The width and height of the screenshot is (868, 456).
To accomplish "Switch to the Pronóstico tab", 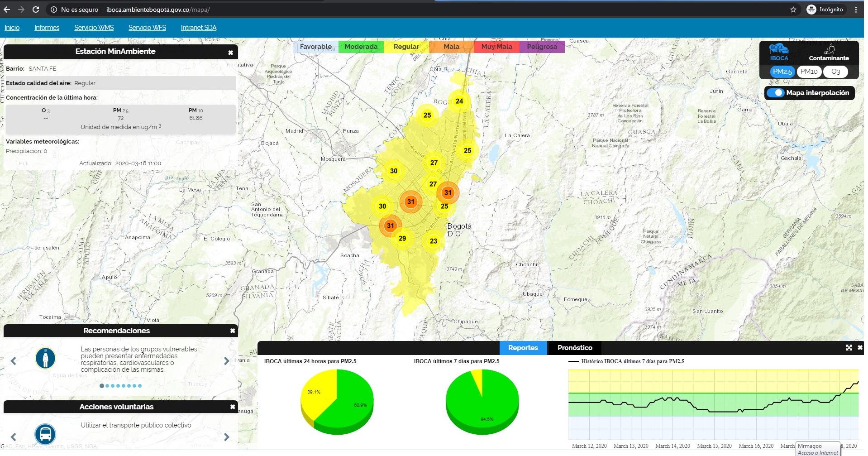I will click(x=575, y=348).
